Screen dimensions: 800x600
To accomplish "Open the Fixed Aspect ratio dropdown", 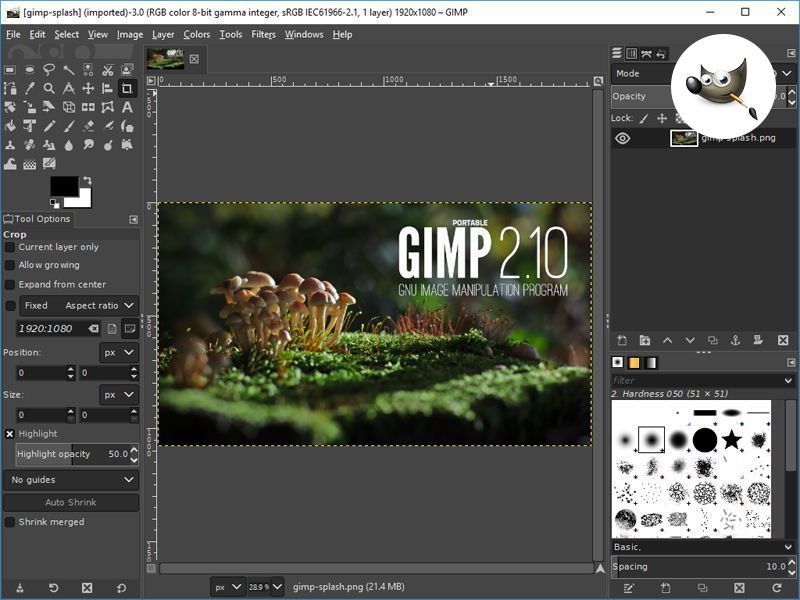I will point(79,306).
